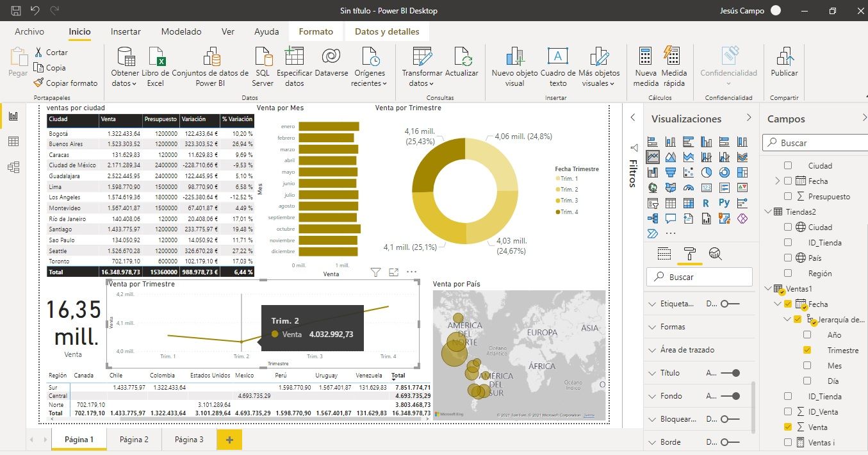Open the Analytics pane magnifier icon
868x455 pixels.
(x=716, y=254)
